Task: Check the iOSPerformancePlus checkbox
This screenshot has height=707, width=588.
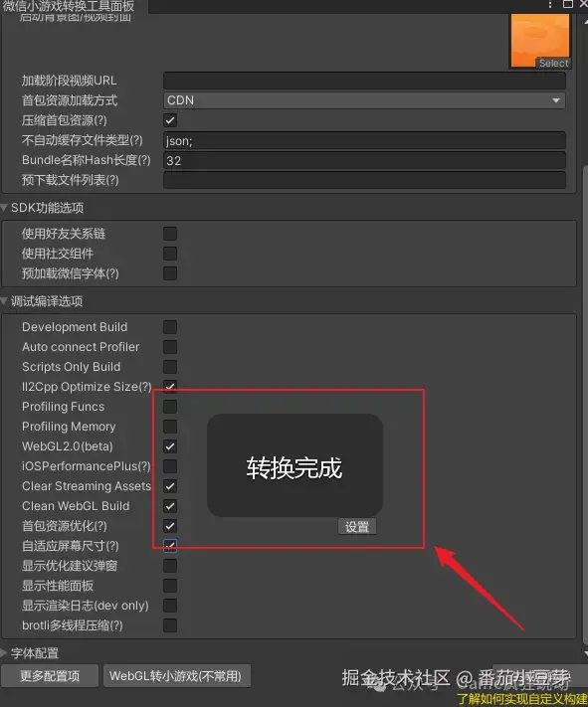Action: click(170, 466)
